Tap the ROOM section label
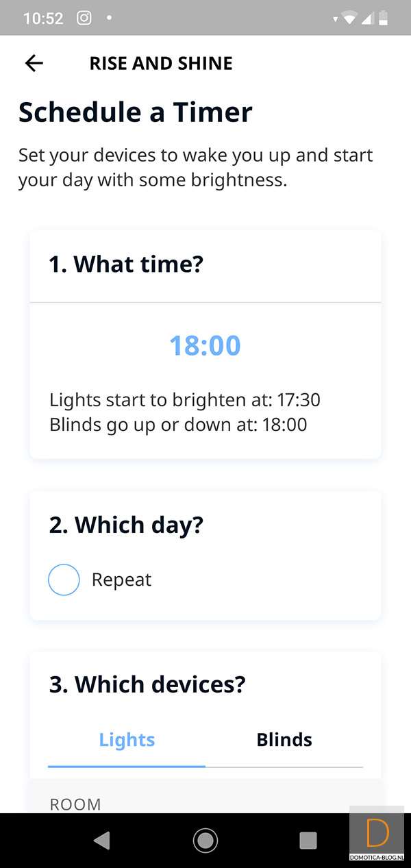This screenshot has height=868, width=411. pos(75,804)
